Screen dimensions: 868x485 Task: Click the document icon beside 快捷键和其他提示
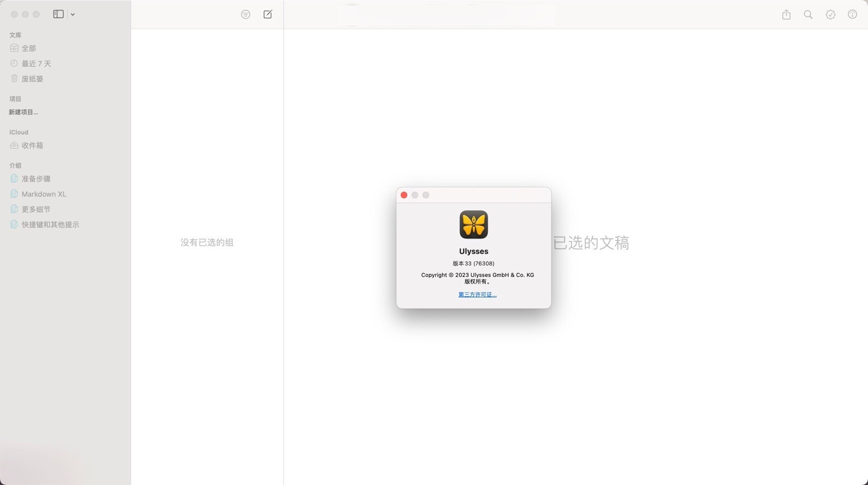[x=14, y=224]
